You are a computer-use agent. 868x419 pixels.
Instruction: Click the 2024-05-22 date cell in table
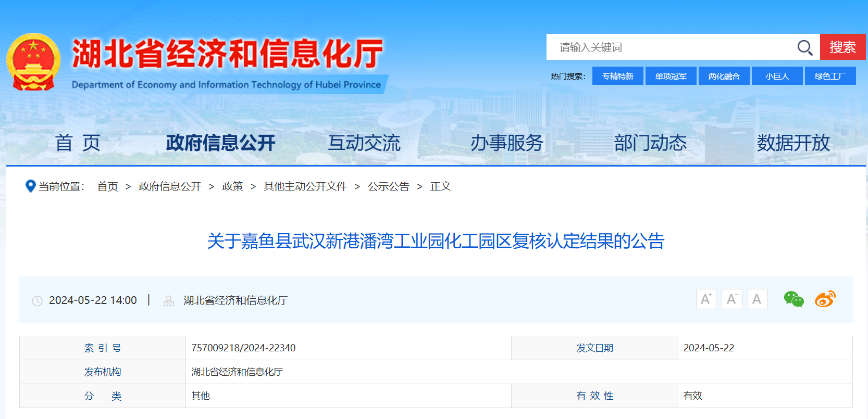coord(765,348)
